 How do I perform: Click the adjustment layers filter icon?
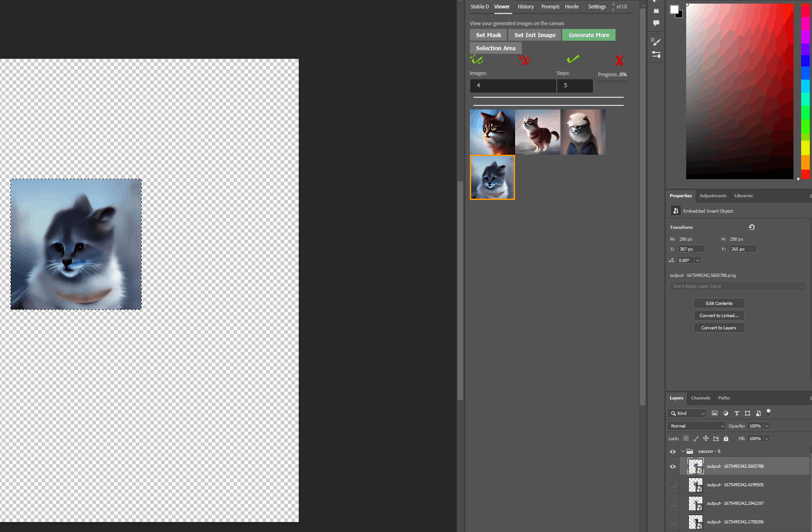tap(726, 413)
